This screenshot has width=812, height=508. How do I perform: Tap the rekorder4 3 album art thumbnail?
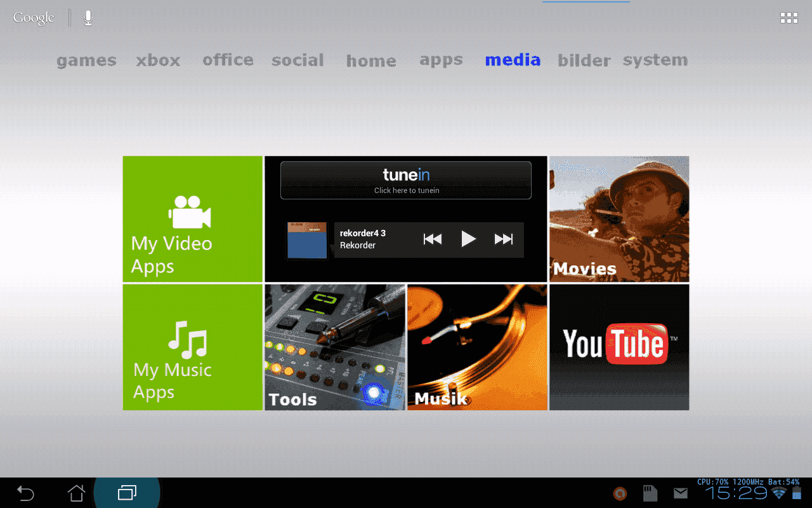tap(307, 240)
